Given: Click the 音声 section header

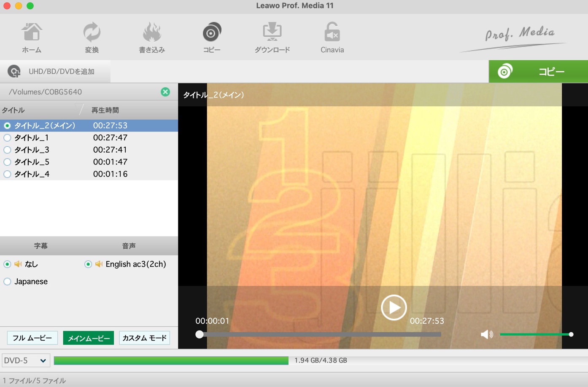Looking at the screenshot, I should (x=129, y=246).
